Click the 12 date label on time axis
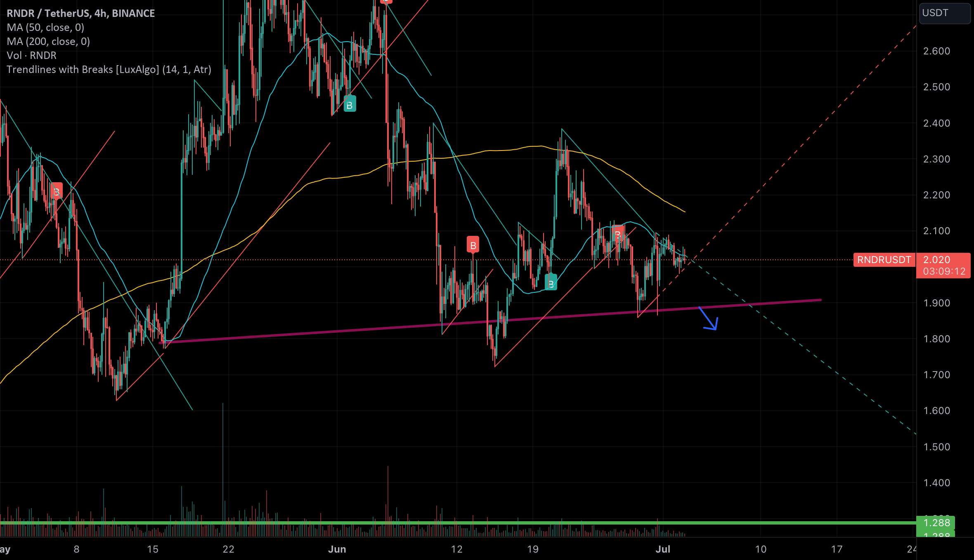The width and height of the screenshot is (974, 560). coord(457,549)
